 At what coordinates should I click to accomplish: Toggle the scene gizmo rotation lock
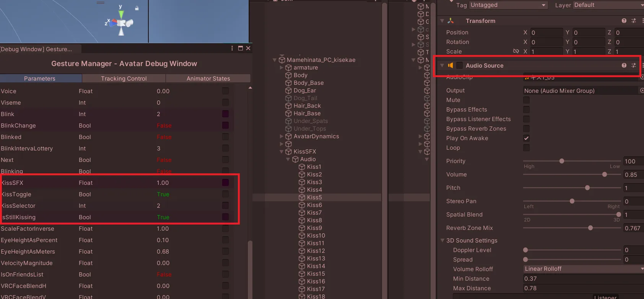point(137,8)
